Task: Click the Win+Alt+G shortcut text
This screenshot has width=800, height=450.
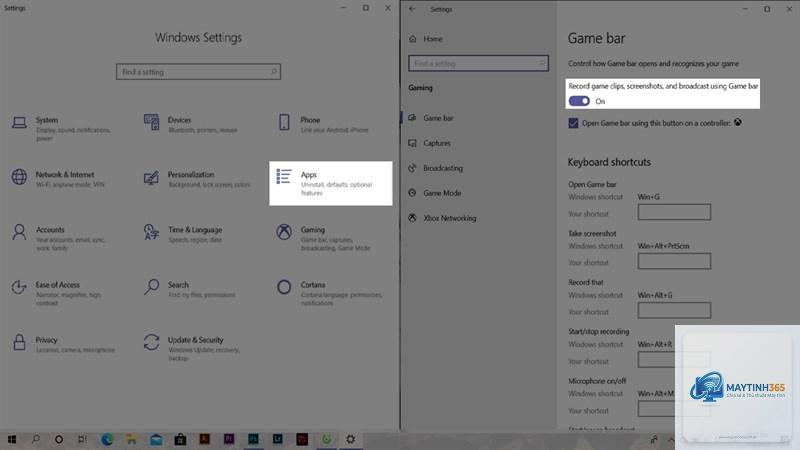Action: 655,295
